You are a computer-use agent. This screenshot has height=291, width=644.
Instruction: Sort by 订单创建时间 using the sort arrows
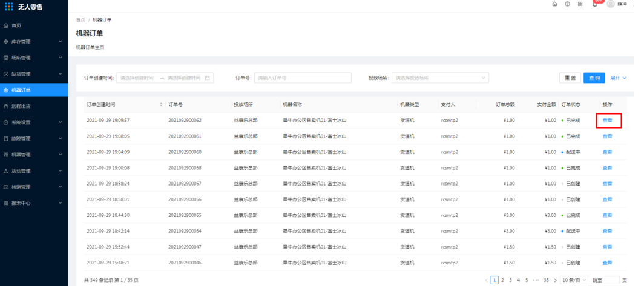161,105
